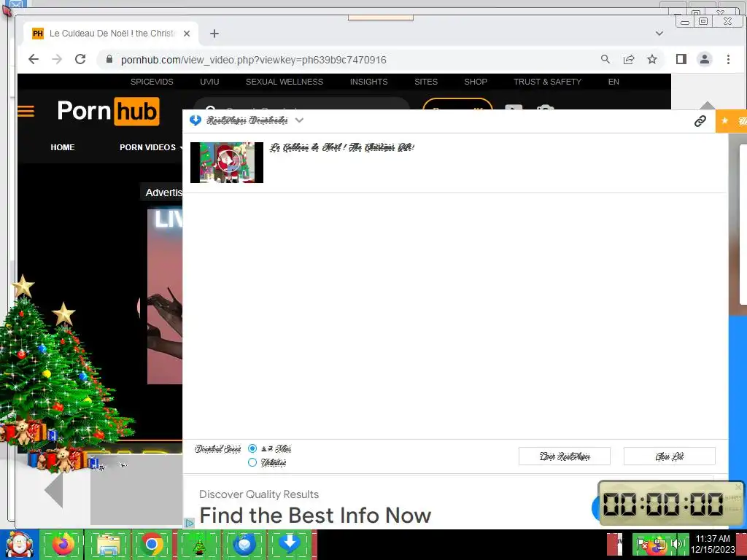Open the Chrome profile avatar

(704, 59)
